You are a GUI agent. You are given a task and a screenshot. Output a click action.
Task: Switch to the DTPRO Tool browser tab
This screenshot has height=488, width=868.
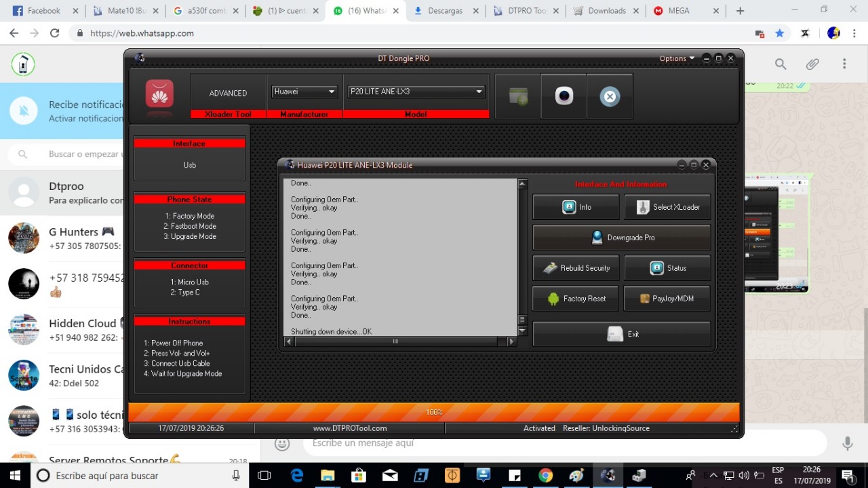526,11
